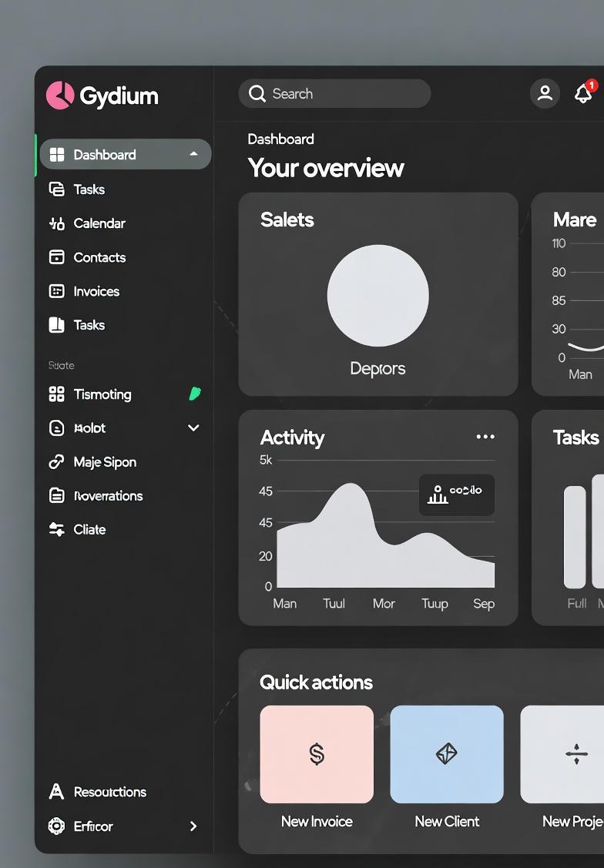
Task: Open the Activity three-dots menu
Action: pyautogui.click(x=485, y=437)
